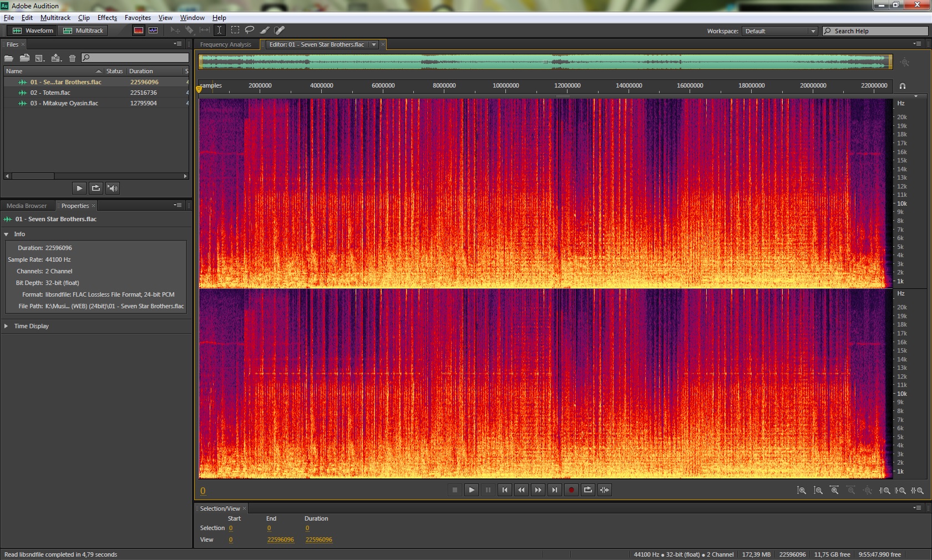
Task: Open the Effects menu
Action: point(107,18)
